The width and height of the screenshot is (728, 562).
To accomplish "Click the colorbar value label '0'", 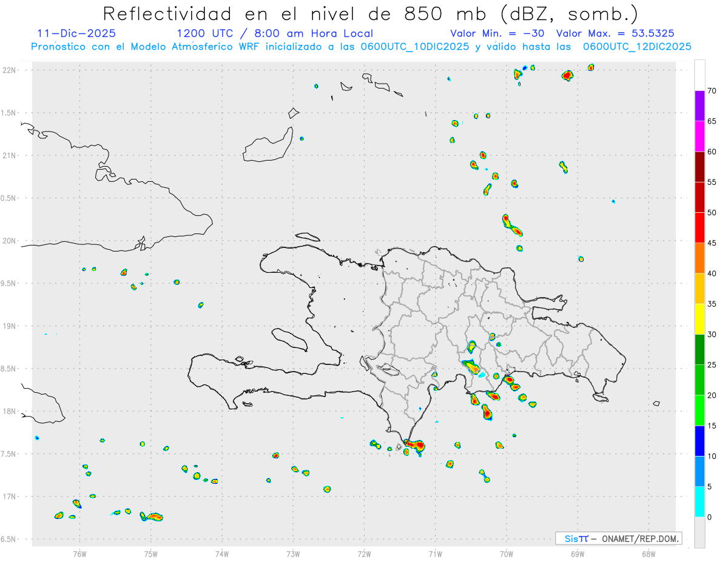I will pyautogui.click(x=710, y=517).
